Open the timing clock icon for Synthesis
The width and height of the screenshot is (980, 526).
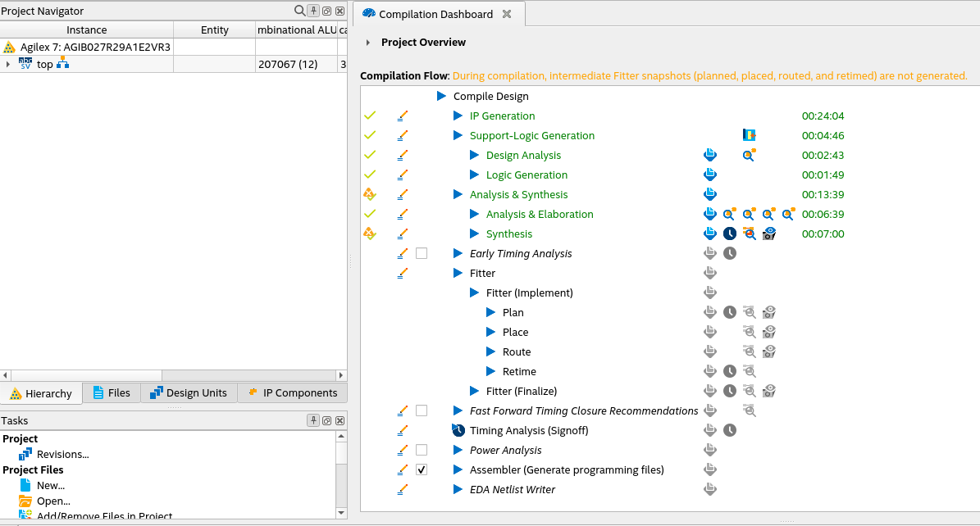[730, 234]
